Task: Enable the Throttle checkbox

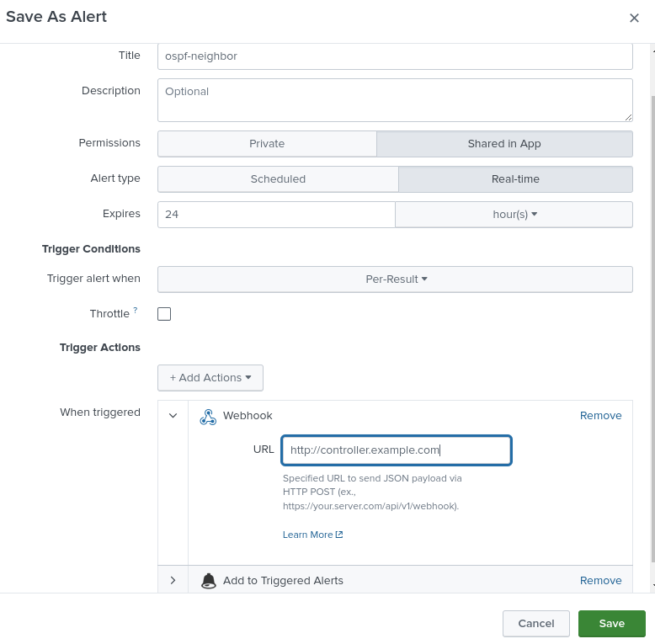Action: [x=164, y=314]
